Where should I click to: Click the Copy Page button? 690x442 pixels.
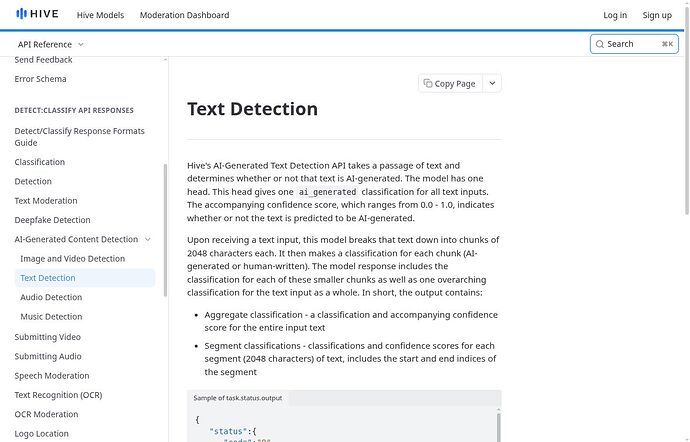(x=450, y=83)
